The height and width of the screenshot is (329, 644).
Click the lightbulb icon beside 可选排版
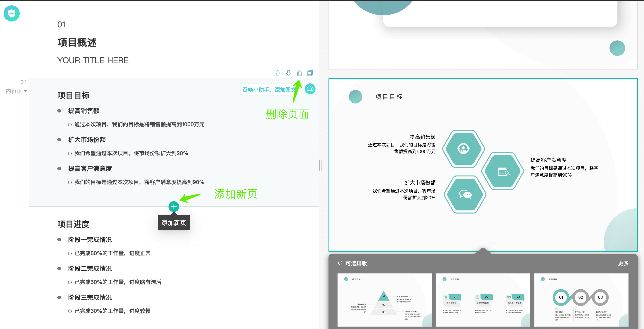tap(340, 263)
